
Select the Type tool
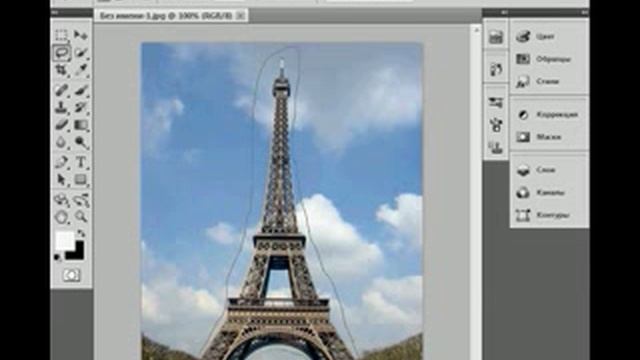pos(81,162)
